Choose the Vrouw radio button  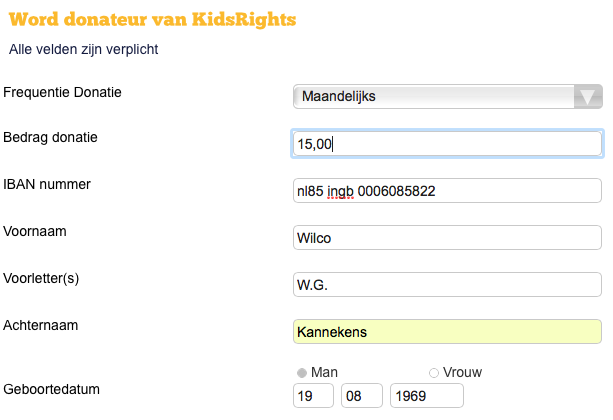433,372
